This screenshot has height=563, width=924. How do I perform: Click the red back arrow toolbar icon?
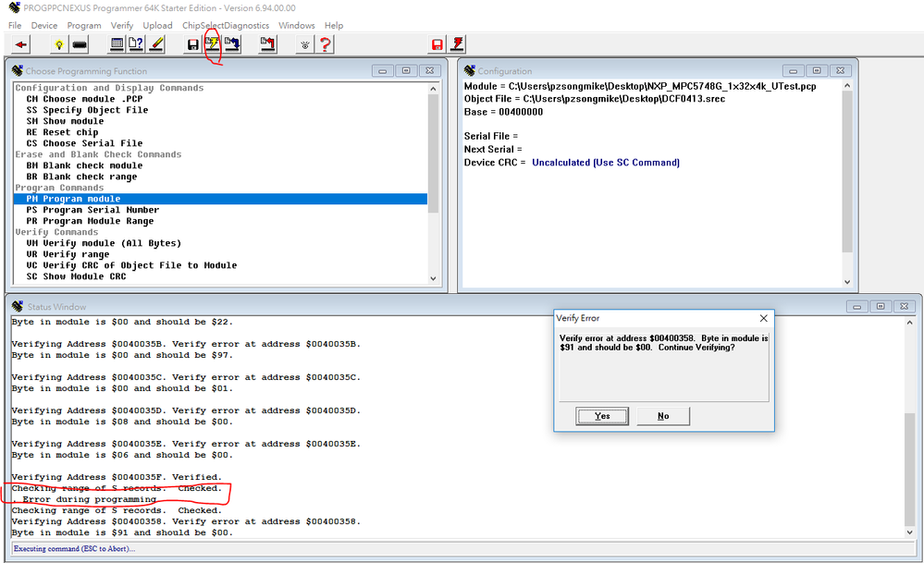[x=21, y=44]
